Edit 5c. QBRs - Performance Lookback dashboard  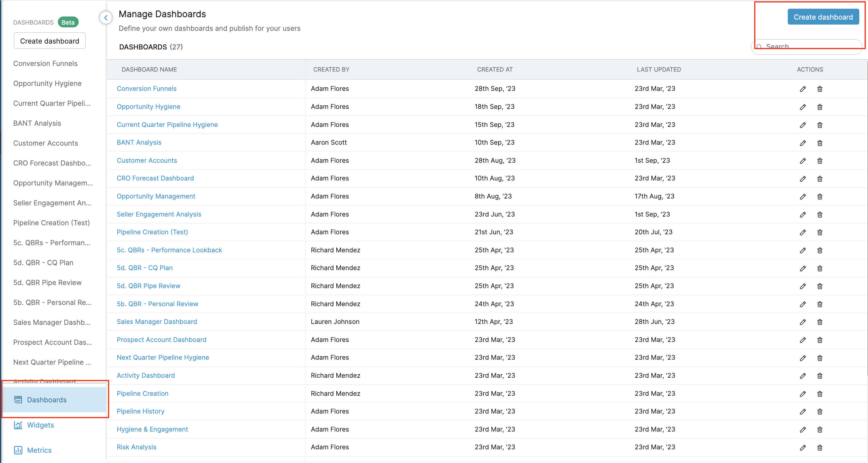pos(803,250)
